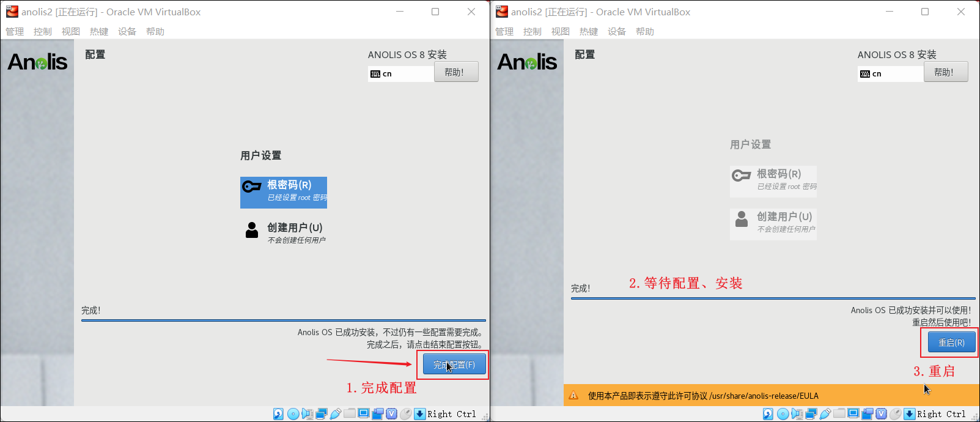Click network adapter icon in 完成配置 window

click(x=322, y=414)
